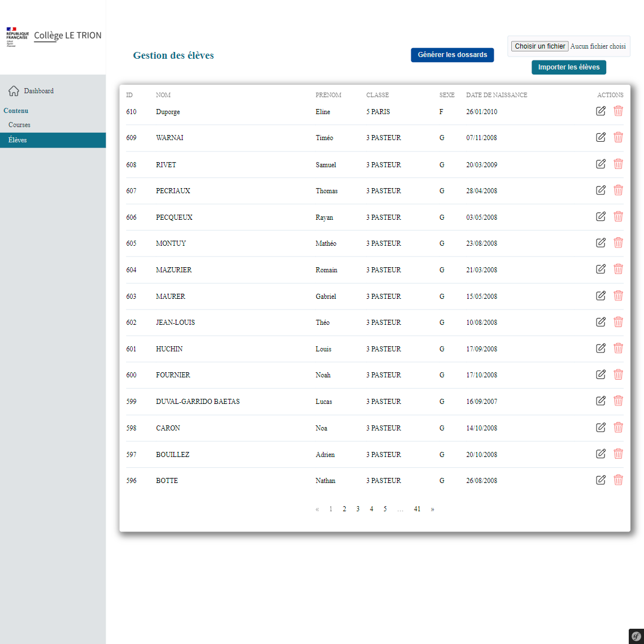Click the edit icon for Duporge Eline

click(601, 111)
